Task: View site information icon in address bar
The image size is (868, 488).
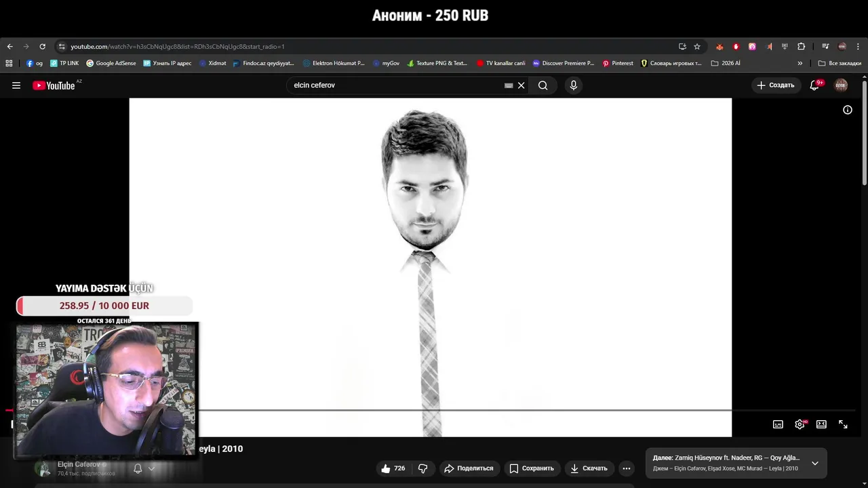Action: (62, 47)
